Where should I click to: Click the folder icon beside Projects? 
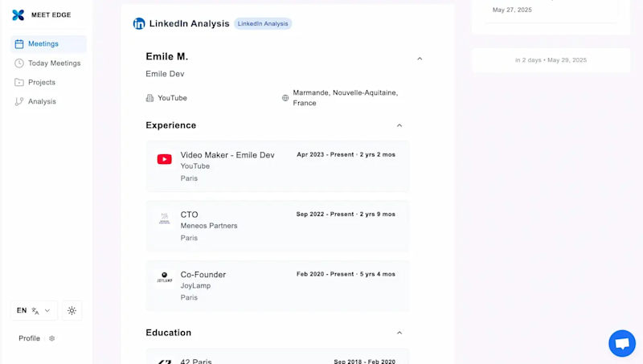click(x=18, y=83)
